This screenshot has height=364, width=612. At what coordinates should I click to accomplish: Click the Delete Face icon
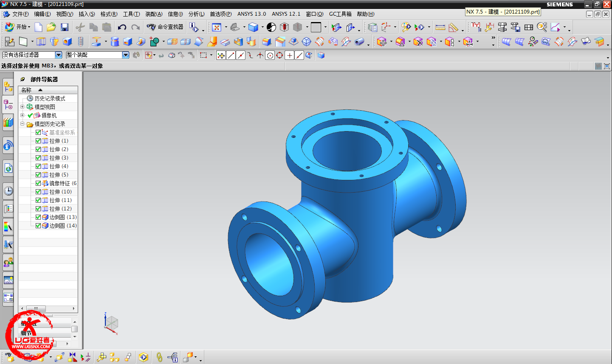point(418,42)
